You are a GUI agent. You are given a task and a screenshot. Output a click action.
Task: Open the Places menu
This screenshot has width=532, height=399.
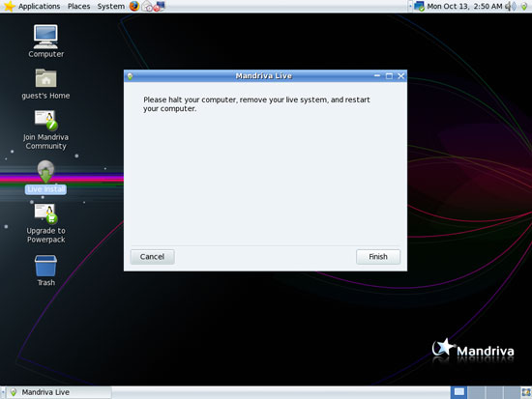pyautogui.click(x=78, y=6)
